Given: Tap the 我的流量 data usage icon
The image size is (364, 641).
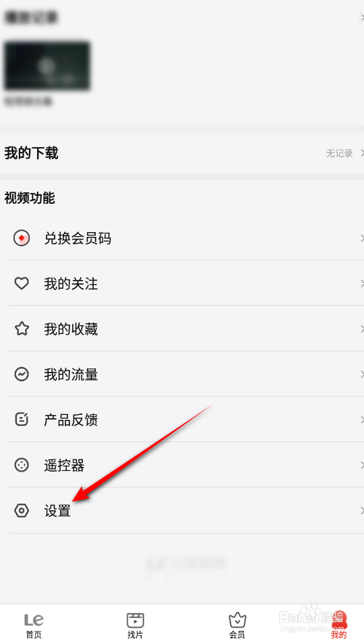Looking at the screenshot, I should pos(22,374).
